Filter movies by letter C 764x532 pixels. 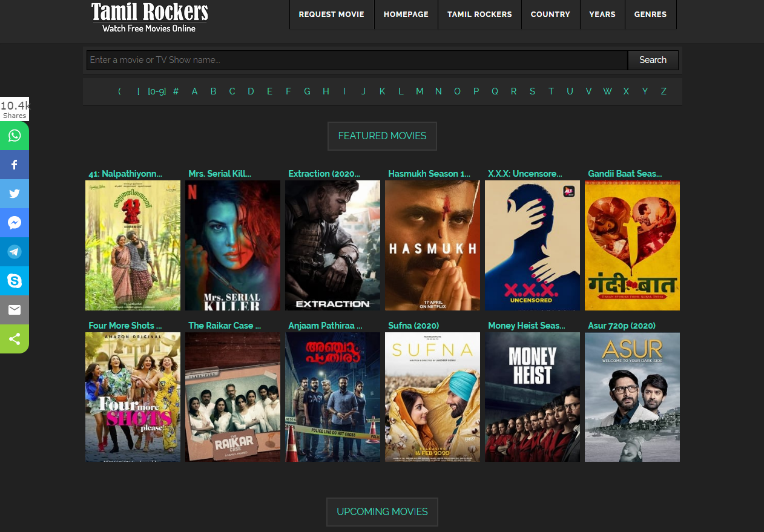pos(232,91)
